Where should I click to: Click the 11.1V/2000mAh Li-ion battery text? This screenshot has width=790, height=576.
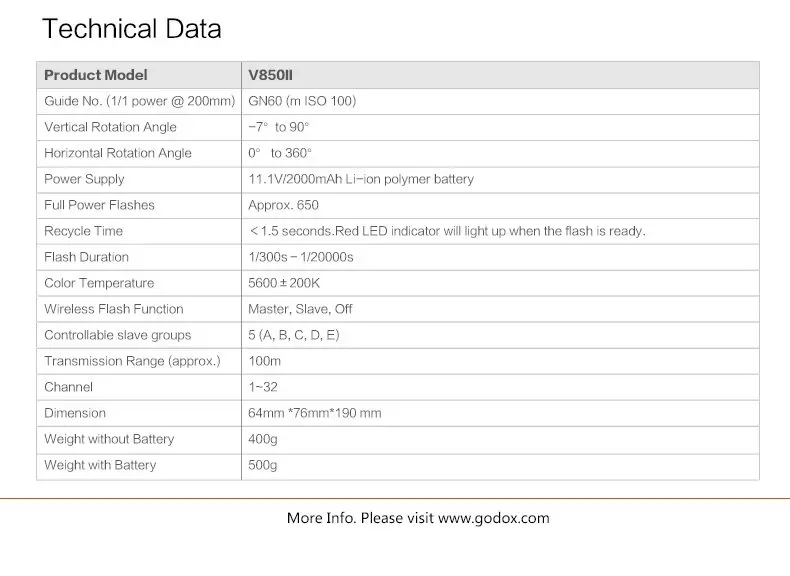(x=361, y=179)
